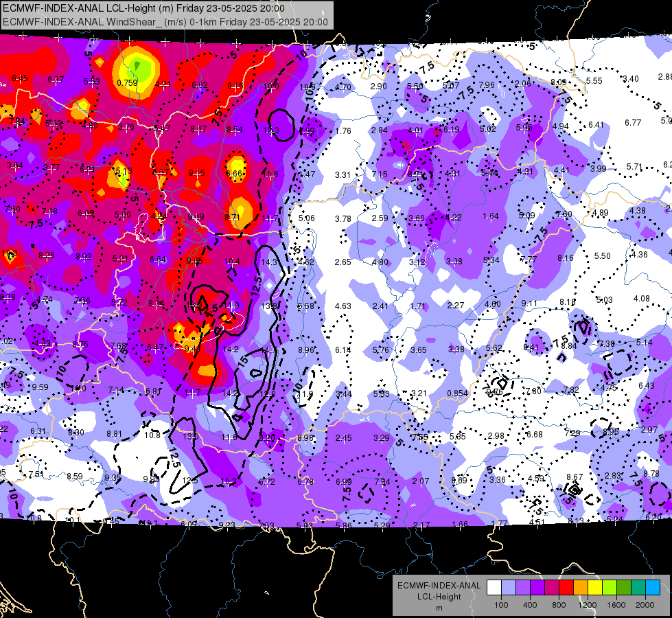672x618 pixels.
Task: Pick the magenta legend swatch
Action: pos(552,588)
